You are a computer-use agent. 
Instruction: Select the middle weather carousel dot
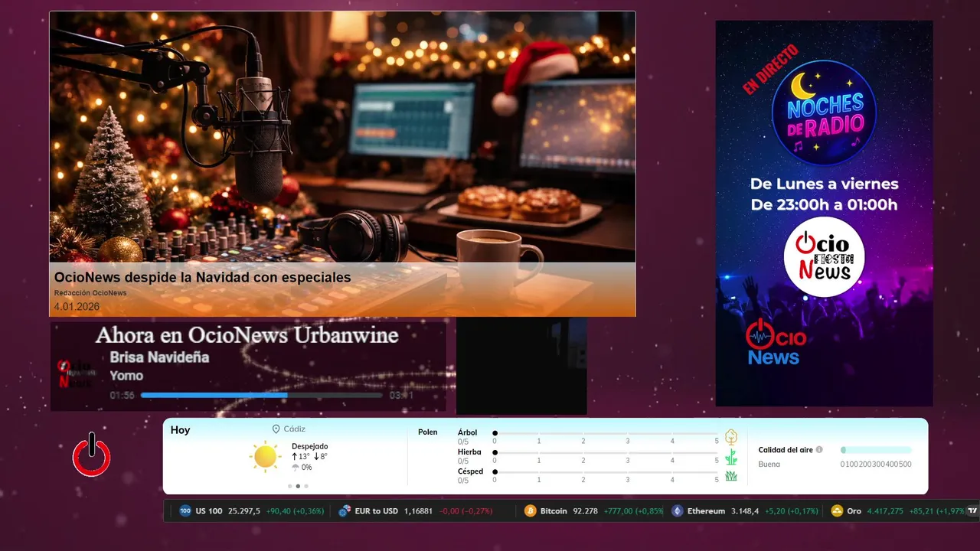click(x=298, y=486)
